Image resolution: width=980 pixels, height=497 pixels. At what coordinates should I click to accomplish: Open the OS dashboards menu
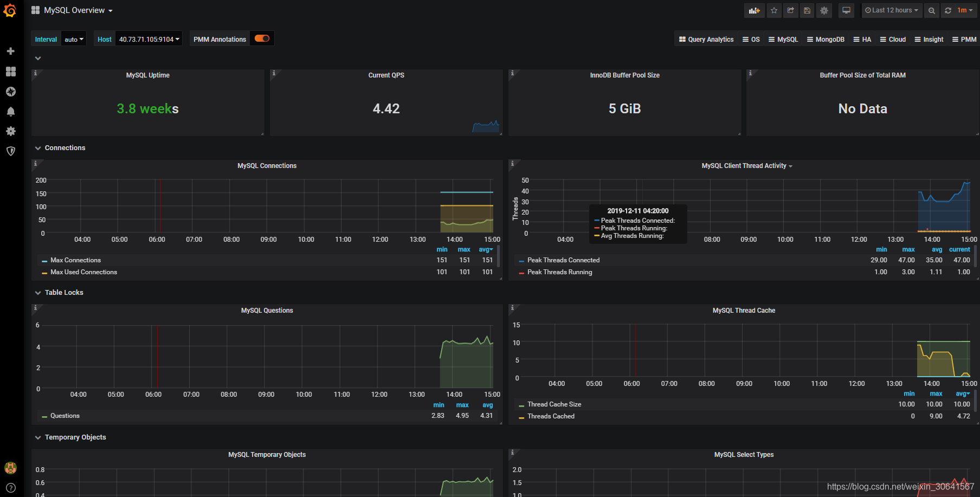pyautogui.click(x=751, y=39)
